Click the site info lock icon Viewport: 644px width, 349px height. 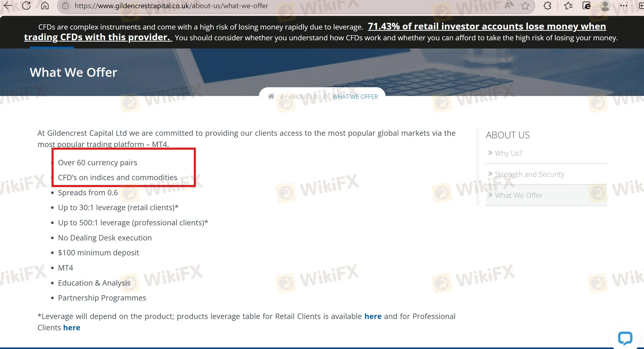pos(65,6)
